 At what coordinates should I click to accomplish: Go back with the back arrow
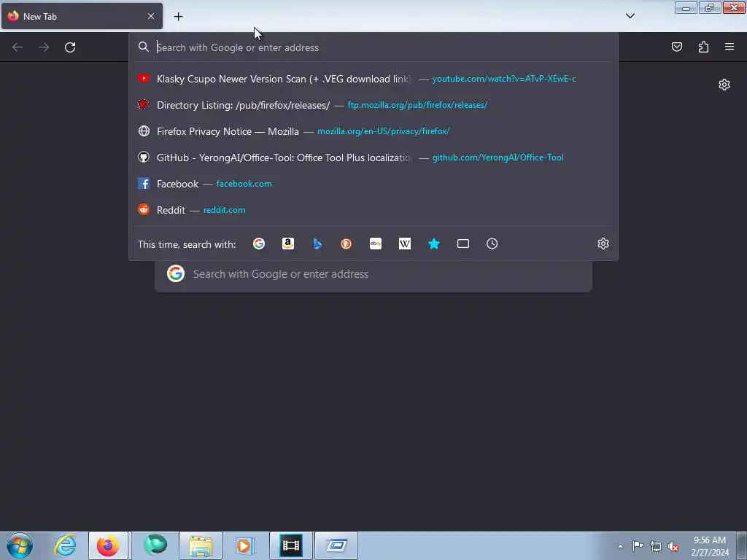(18, 47)
